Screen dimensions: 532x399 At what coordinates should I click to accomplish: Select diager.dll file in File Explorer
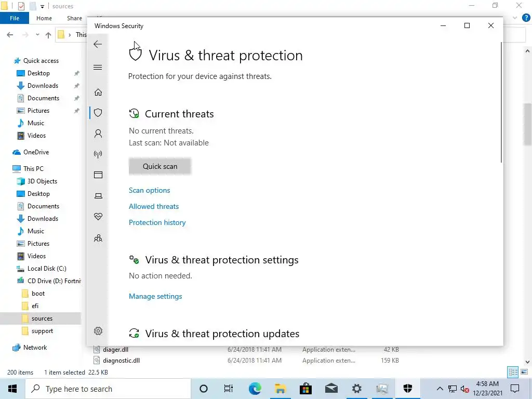point(115,350)
